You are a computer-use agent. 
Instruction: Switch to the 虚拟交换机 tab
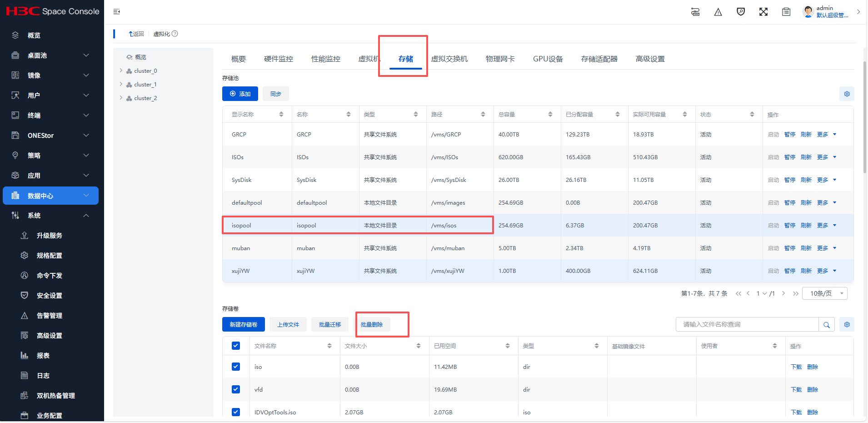coord(449,59)
